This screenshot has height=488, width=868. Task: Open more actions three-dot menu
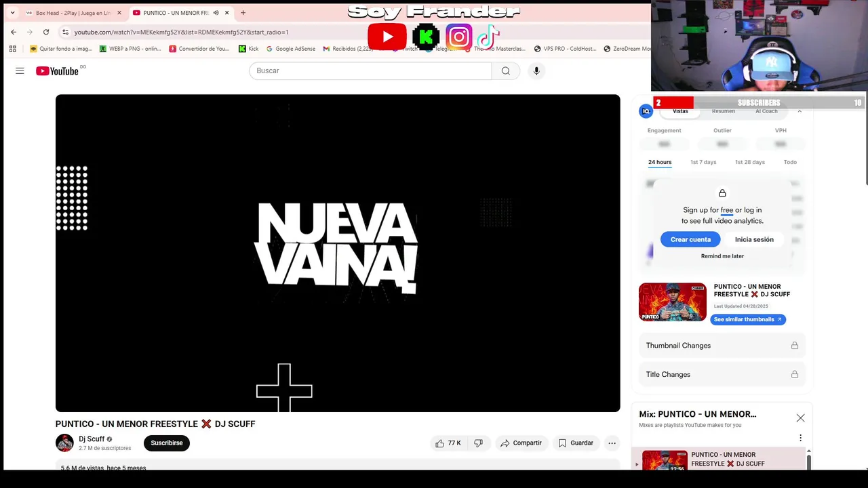click(612, 443)
